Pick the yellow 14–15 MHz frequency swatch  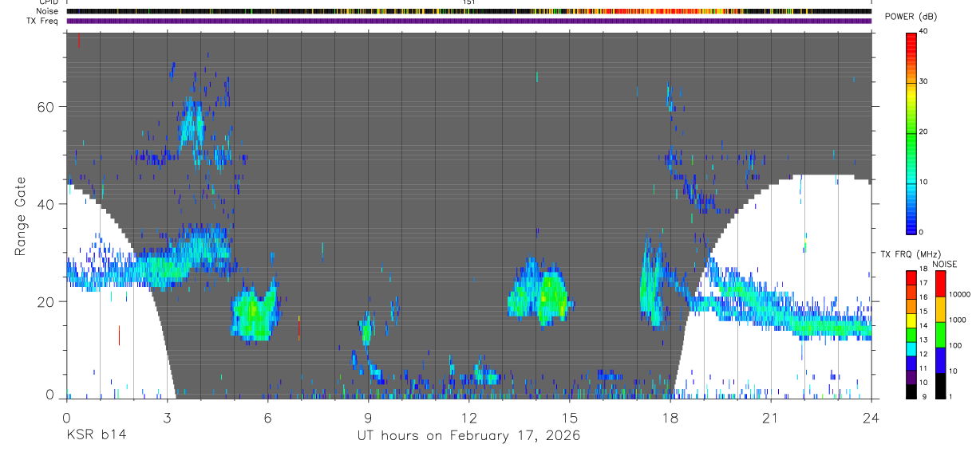point(911,320)
